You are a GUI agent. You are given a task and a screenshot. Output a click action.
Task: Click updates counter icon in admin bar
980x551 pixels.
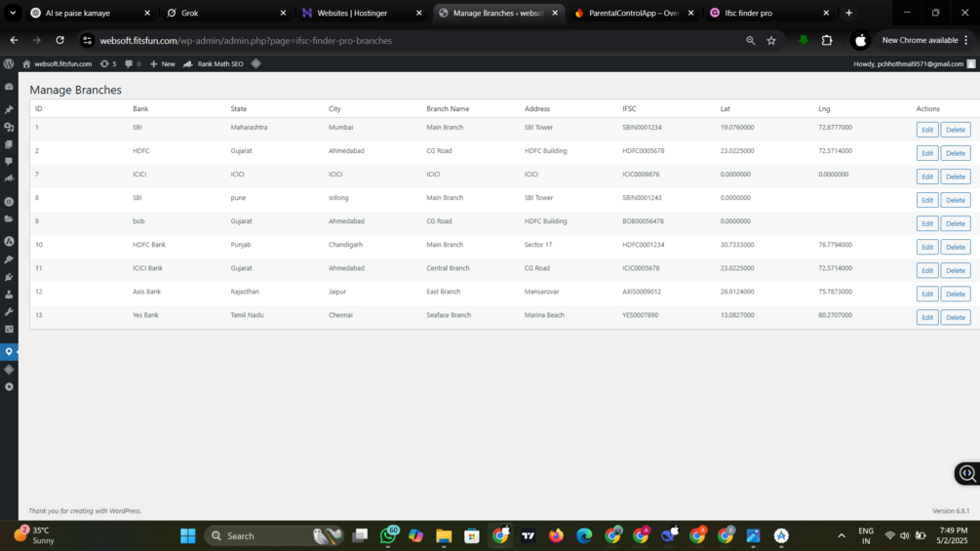point(108,63)
